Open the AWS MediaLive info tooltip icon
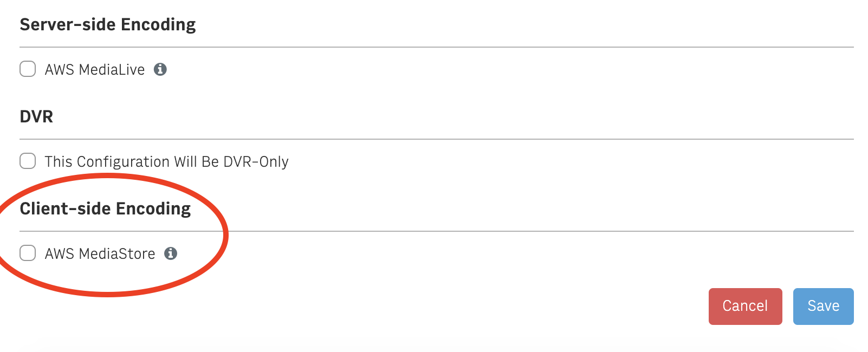Viewport: 868px width, 352px height. [x=160, y=69]
